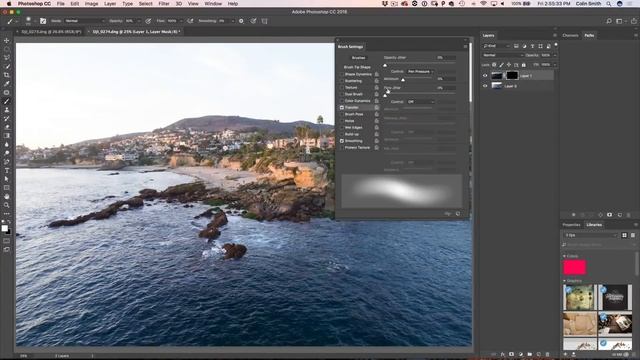Open the Image menu
The image size is (640, 360).
tap(91, 4)
